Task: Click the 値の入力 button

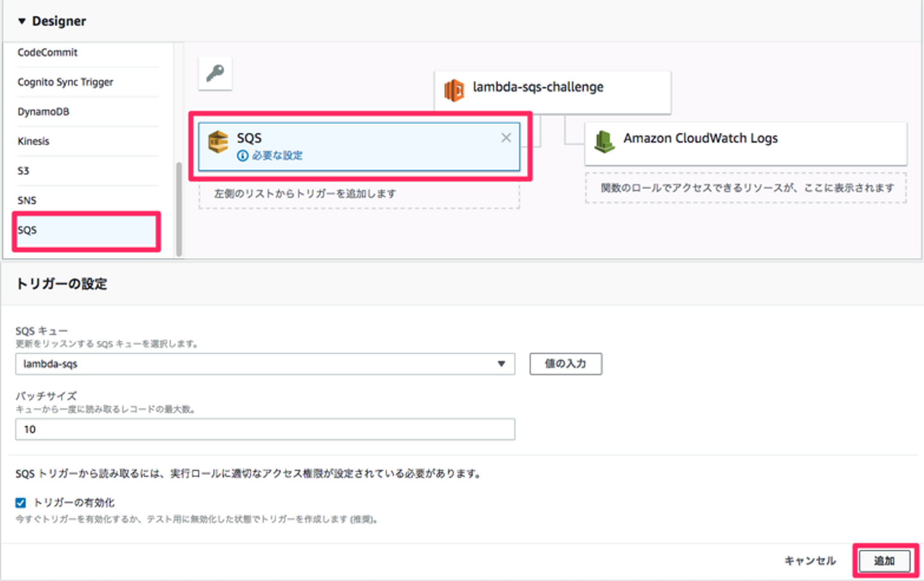Action: tap(565, 364)
